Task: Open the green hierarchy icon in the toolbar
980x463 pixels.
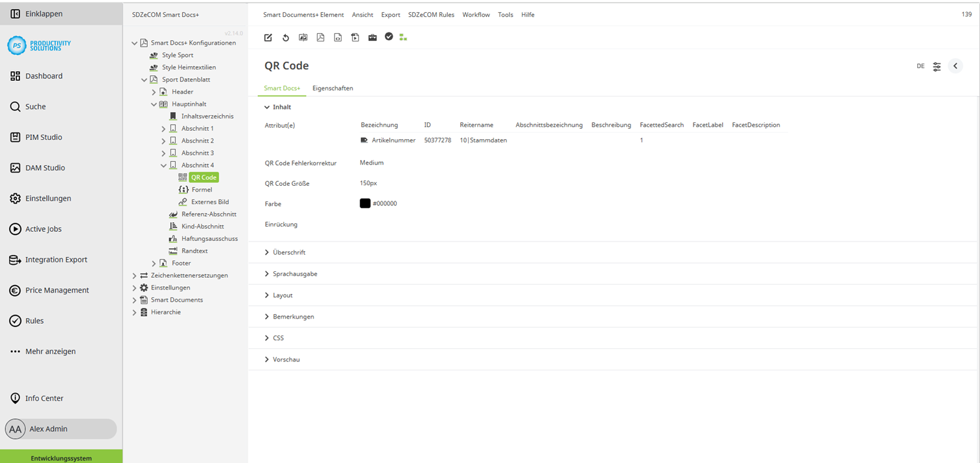Action: click(x=403, y=38)
